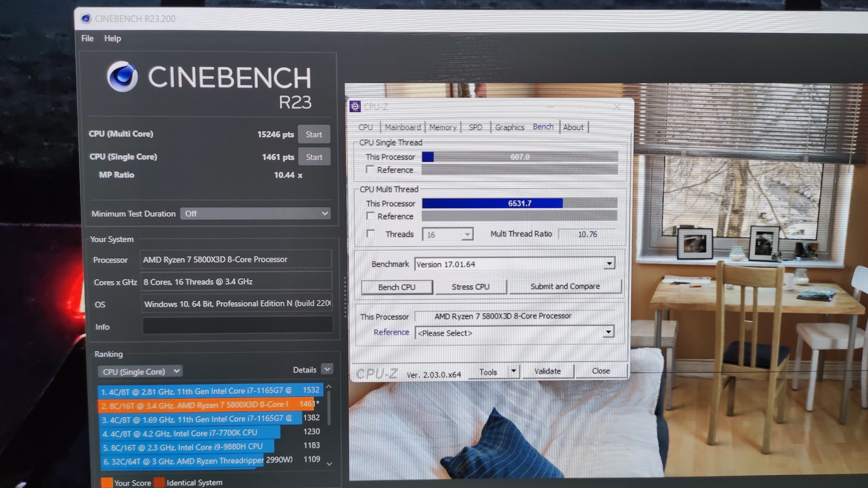The height and width of the screenshot is (488, 868).
Task: Click the Cinebench title bar logo icon
Action: (x=85, y=18)
